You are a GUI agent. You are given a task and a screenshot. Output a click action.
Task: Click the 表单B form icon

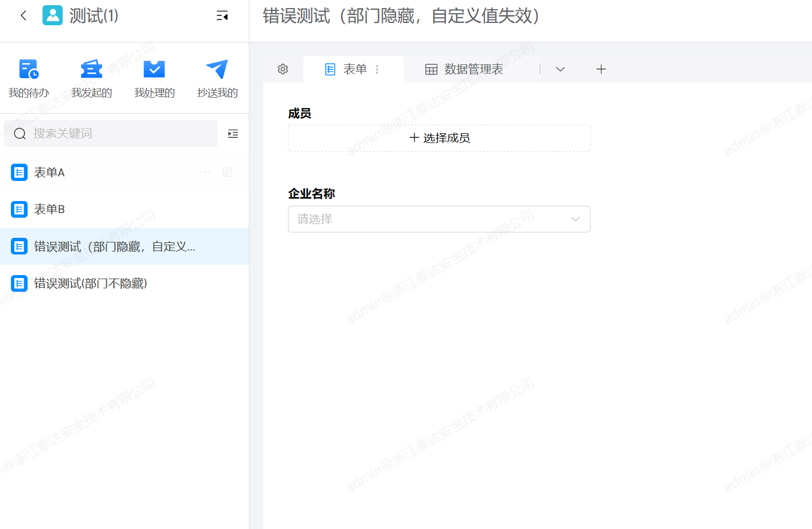point(20,209)
